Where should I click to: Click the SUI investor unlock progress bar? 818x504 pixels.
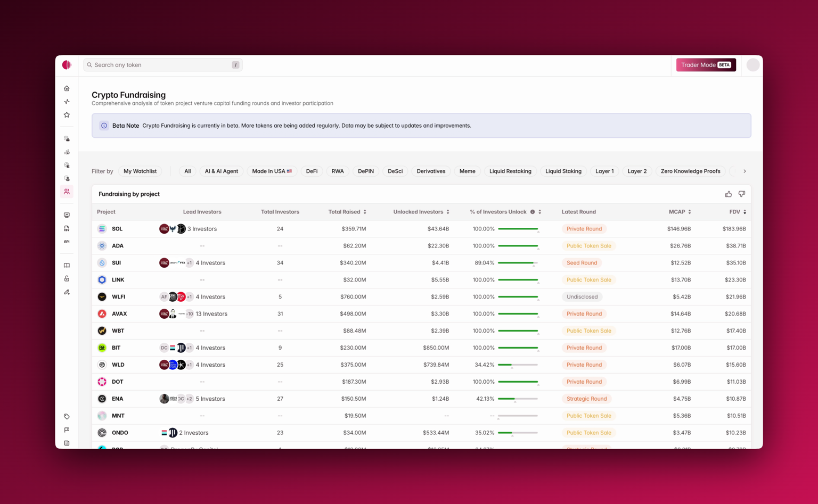[x=518, y=263]
